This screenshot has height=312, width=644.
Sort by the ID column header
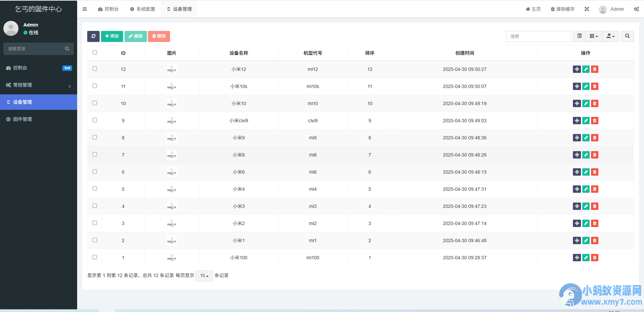pyautogui.click(x=123, y=53)
